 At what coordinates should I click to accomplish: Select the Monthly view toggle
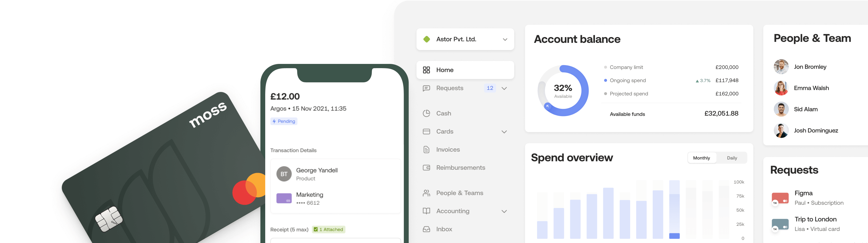point(702,158)
